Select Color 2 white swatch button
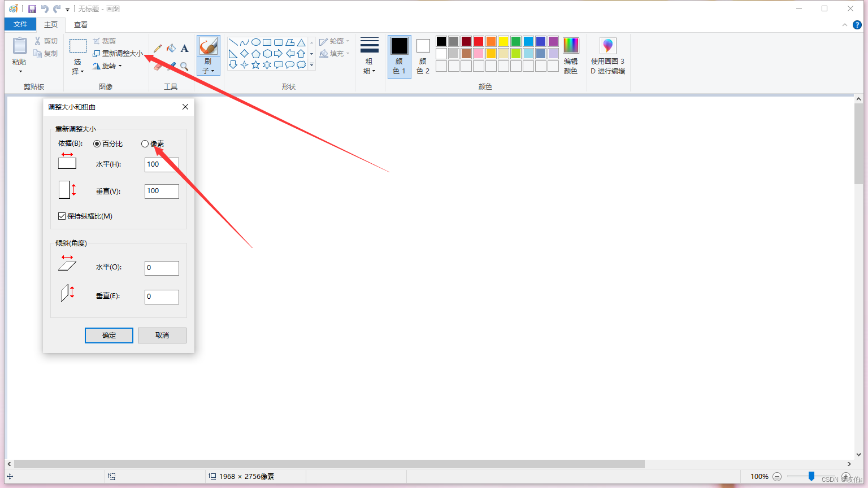Screen dimensions: 868x488 [423, 56]
